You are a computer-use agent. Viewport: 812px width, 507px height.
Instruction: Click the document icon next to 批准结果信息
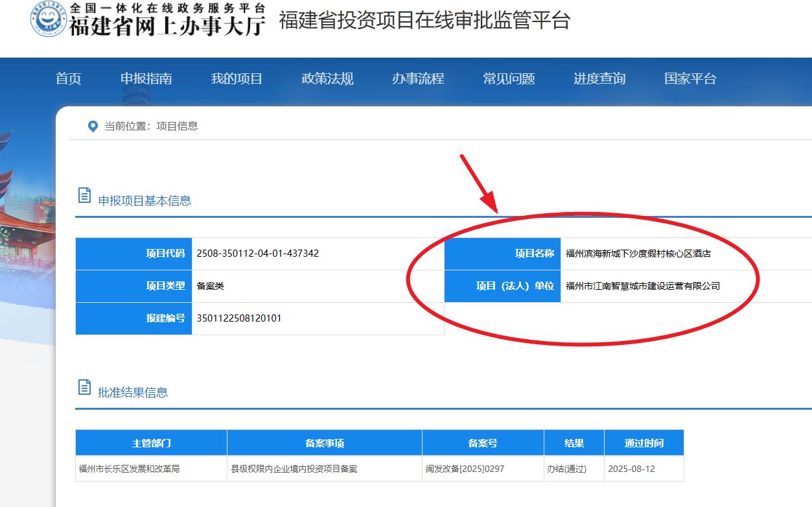[84, 387]
